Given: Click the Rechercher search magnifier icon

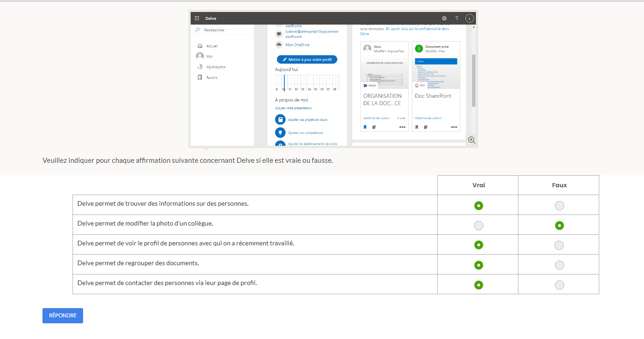Looking at the screenshot, I should (x=198, y=30).
